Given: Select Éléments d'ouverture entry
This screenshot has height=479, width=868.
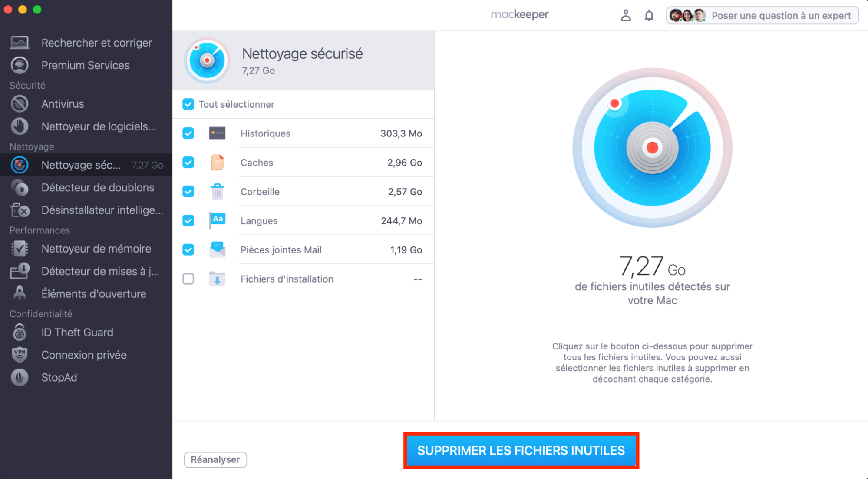Looking at the screenshot, I should click(x=86, y=293).
